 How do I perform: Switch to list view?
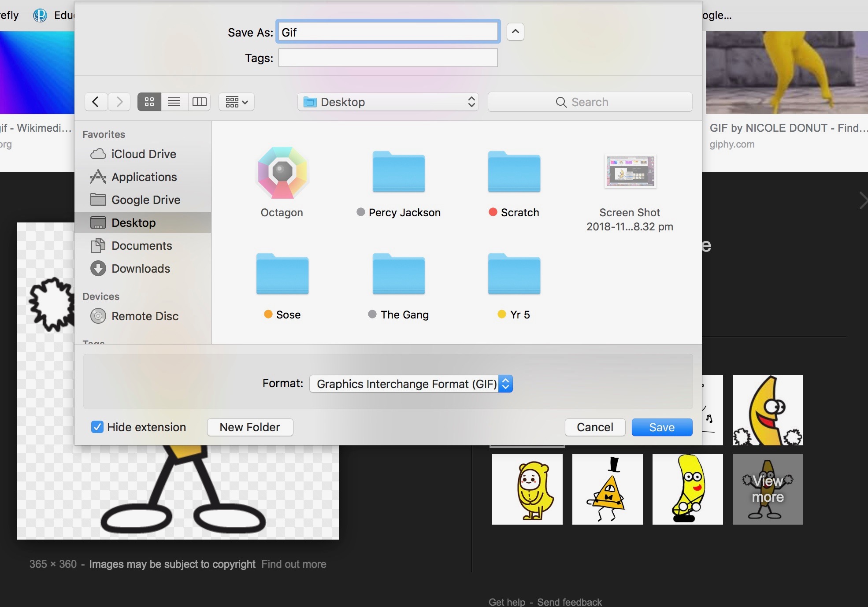coord(174,102)
